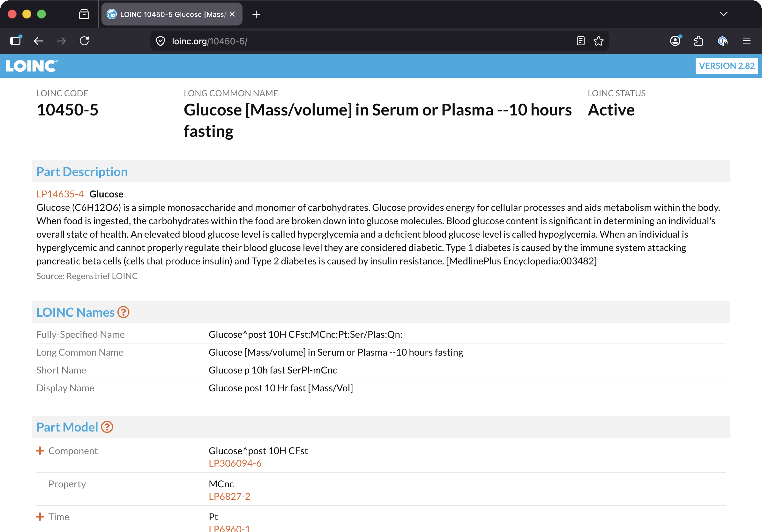Select the LOINC 10450-5 Glucose tab
The height and width of the screenshot is (532, 762).
pos(172,14)
